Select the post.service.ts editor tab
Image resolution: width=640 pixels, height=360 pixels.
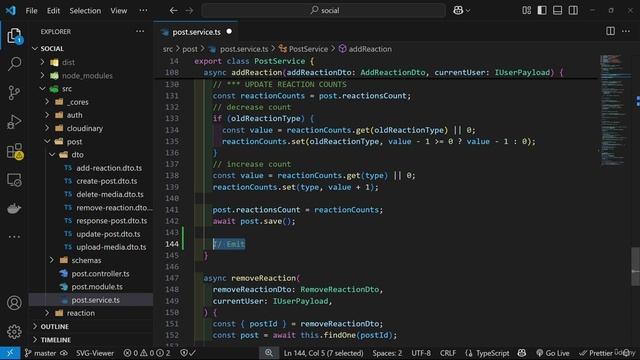(196, 31)
